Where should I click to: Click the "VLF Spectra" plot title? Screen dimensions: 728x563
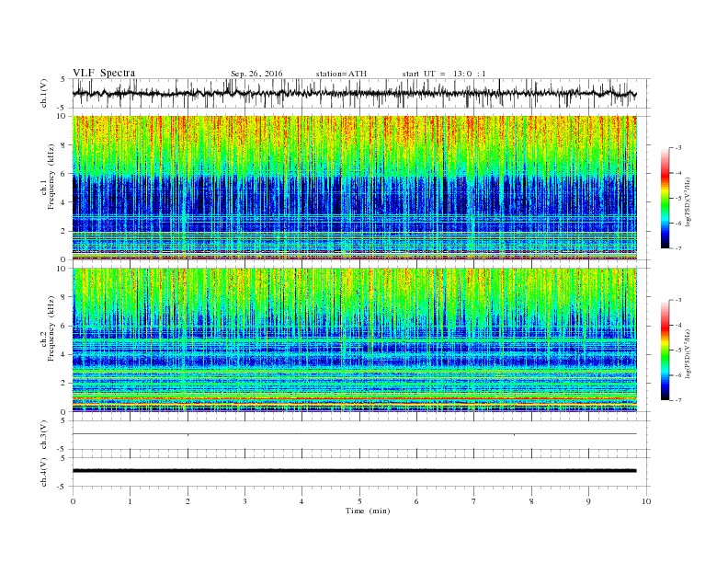104,73
